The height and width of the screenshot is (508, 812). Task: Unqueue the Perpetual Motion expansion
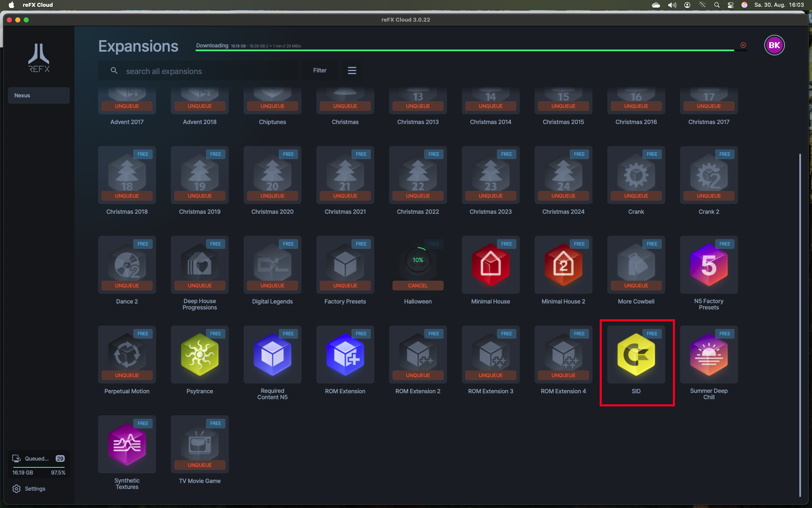127,375
